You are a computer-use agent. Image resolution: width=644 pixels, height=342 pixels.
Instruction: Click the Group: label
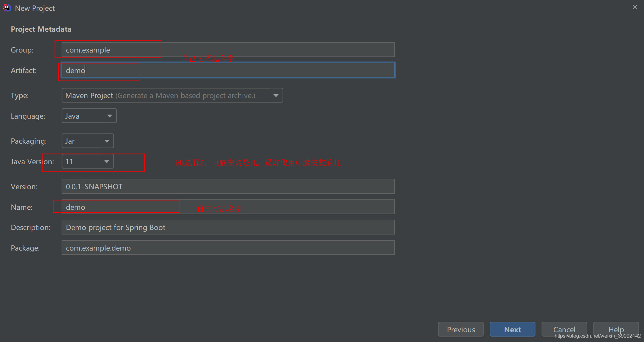pyautogui.click(x=22, y=50)
